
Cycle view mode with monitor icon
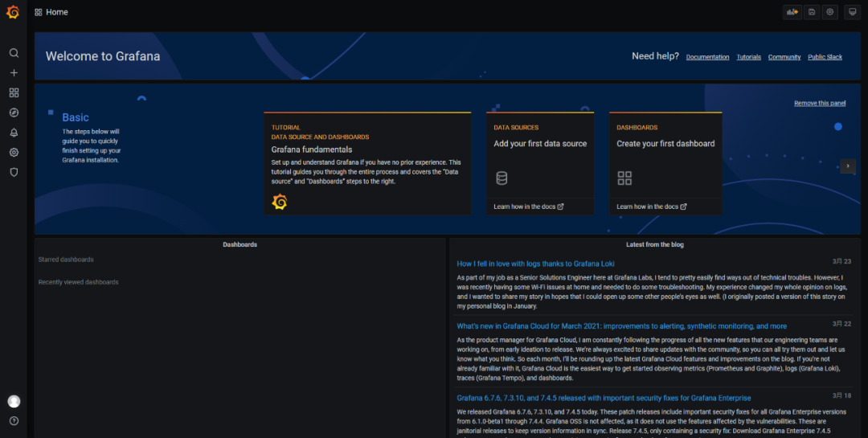pyautogui.click(x=853, y=11)
